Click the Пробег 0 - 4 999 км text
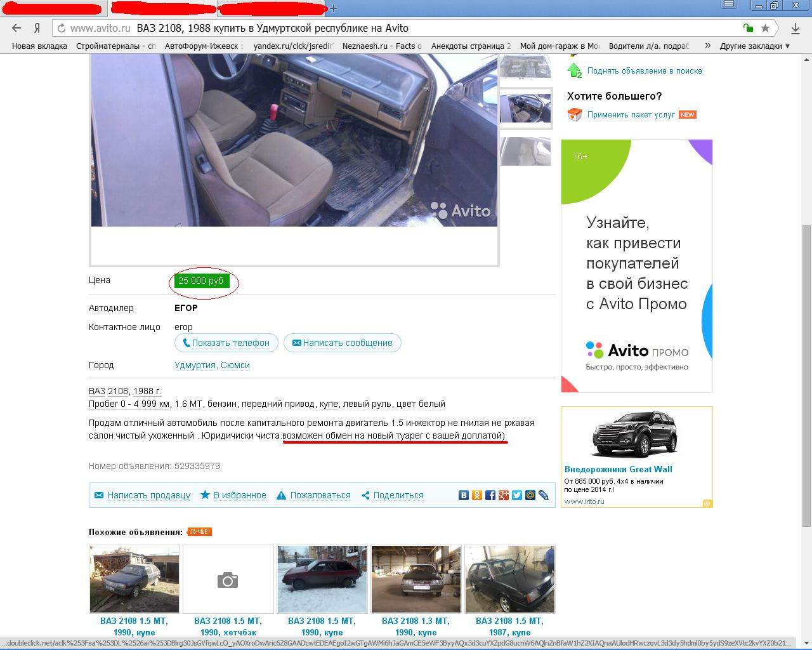Screen dimensions: 812x650 pyautogui.click(x=129, y=404)
